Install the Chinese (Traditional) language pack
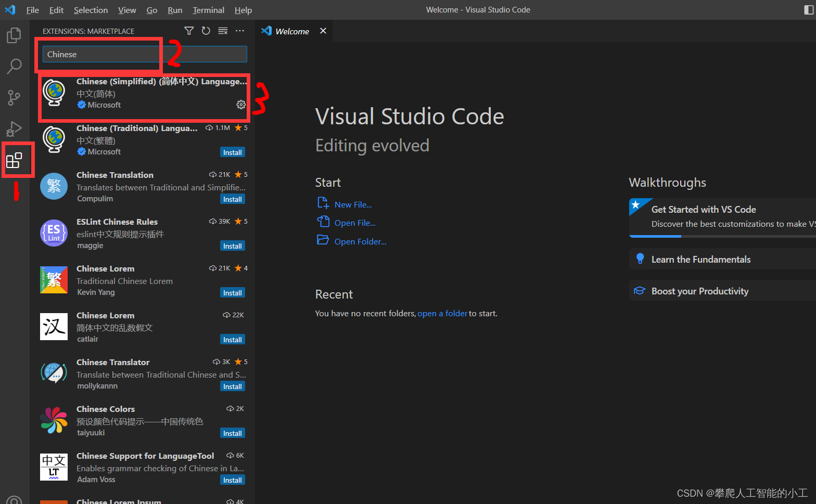The image size is (816, 504). click(233, 152)
